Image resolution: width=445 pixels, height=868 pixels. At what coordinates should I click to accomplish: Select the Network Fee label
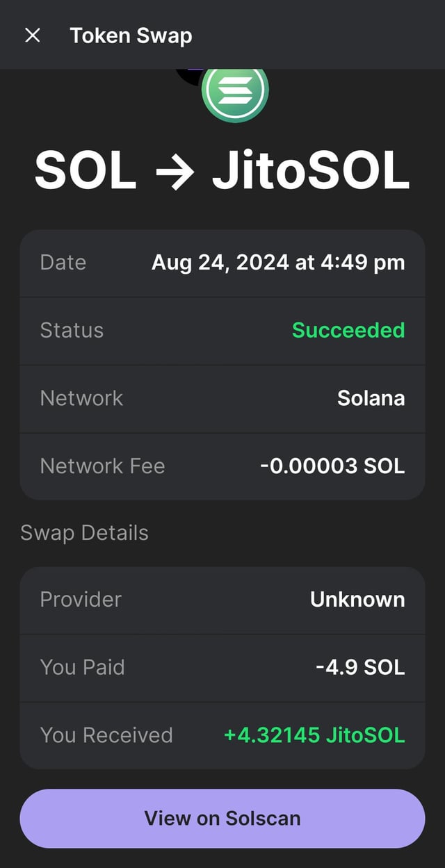tap(102, 466)
